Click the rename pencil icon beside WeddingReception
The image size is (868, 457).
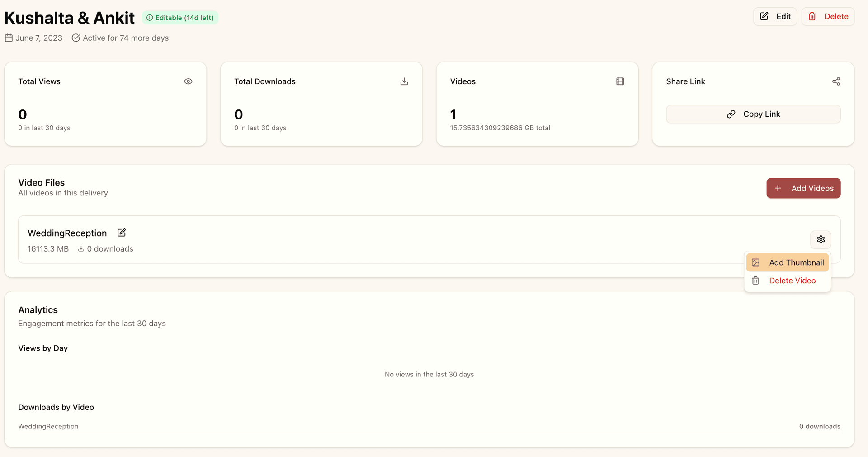point(122,233)
